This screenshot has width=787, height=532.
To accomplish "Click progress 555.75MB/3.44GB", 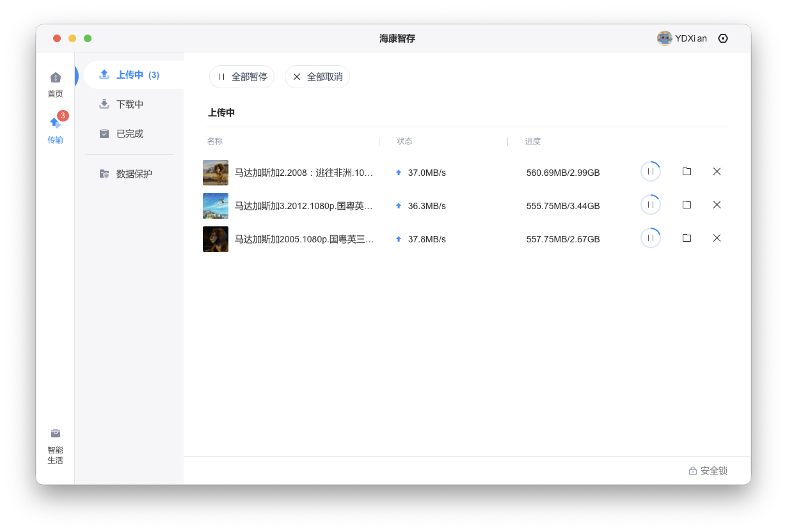I will pos(563,206).
